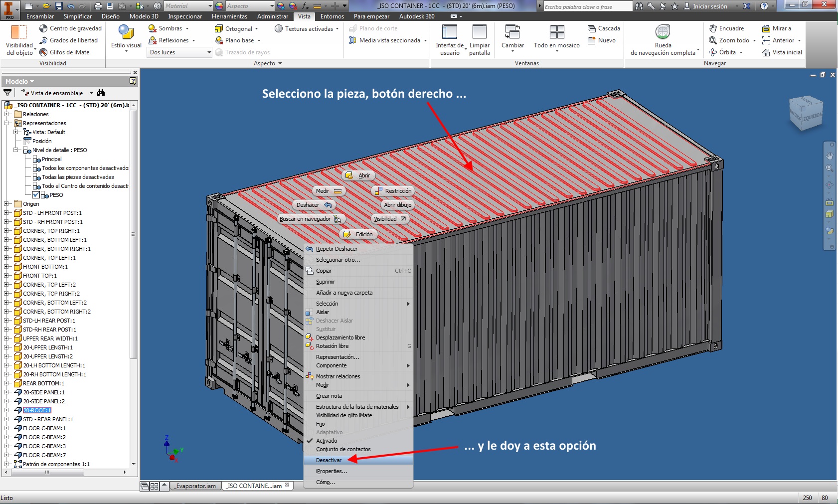Open Rueda de navegación completa

663,40
